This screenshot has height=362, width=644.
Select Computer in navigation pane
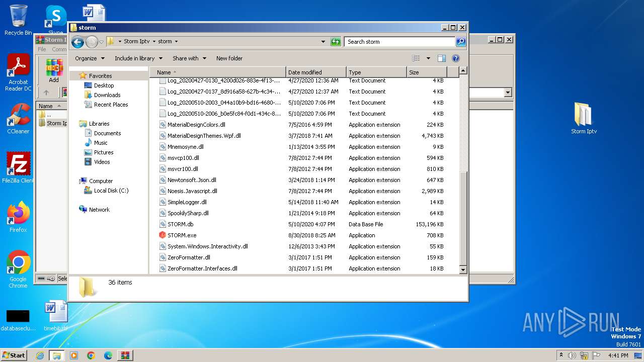point(101,181)
